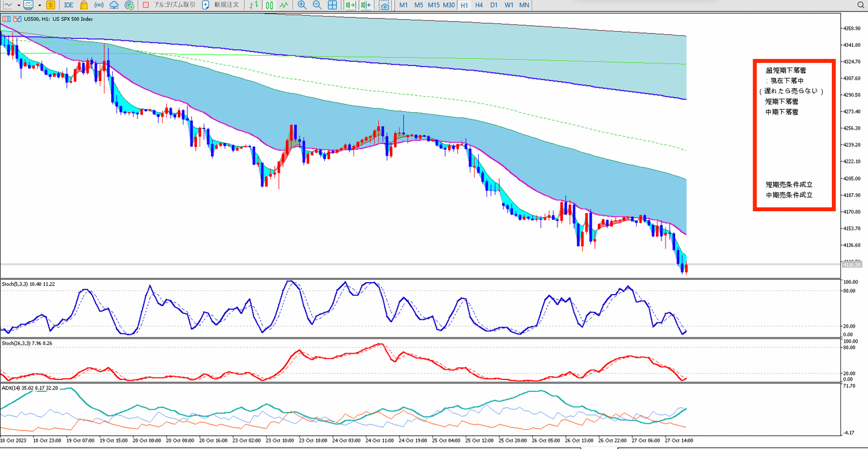Viewport: 868px width, 449px height.
Task: Zoom in on the chart
Action: pyautogui.click(x=302, y=5)
